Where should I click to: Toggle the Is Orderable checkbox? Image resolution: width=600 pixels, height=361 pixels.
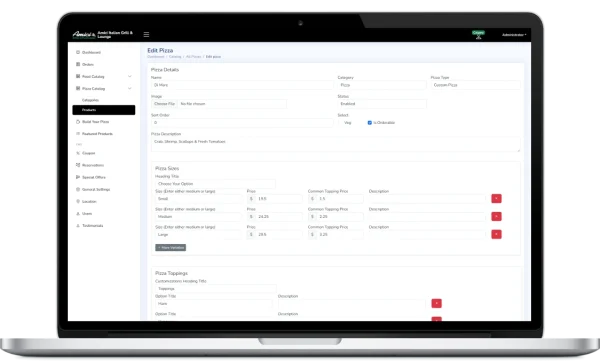[370, 123]
